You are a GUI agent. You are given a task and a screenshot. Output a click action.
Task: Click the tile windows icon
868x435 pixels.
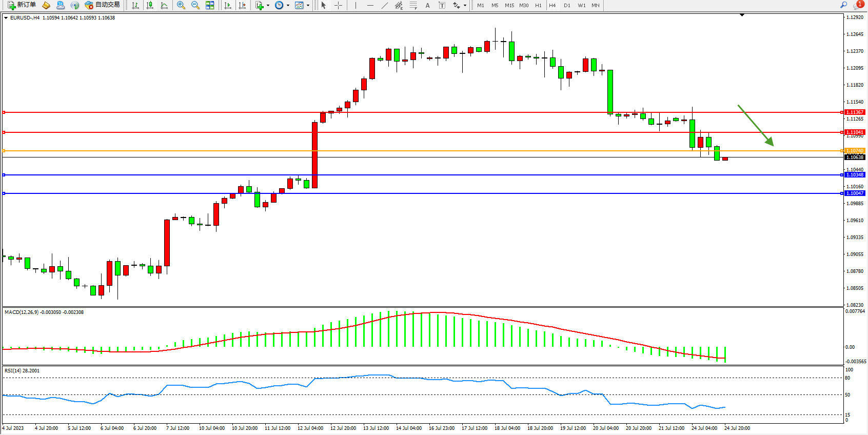point(210,5)
